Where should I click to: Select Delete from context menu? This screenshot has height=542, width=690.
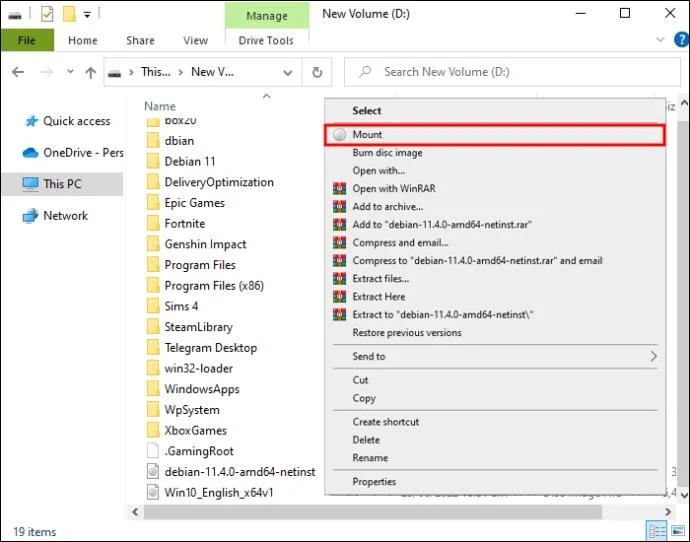[495, 440]
